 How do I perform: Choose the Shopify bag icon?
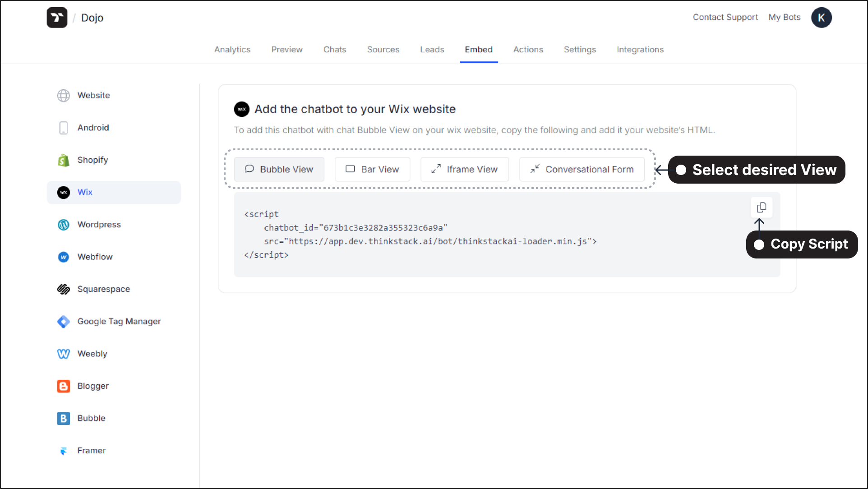pos(64,160)
